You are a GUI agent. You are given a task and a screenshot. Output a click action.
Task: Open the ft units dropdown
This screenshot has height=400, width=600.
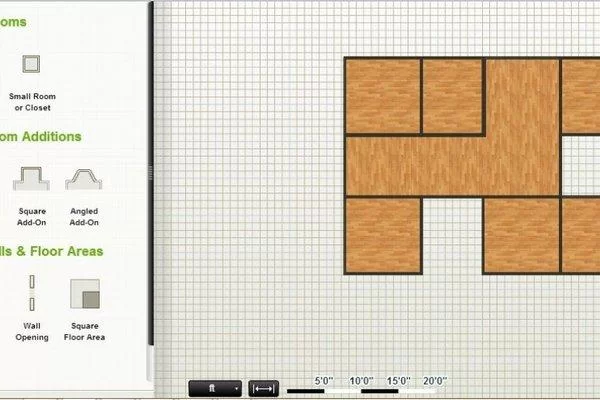[215, 389]
